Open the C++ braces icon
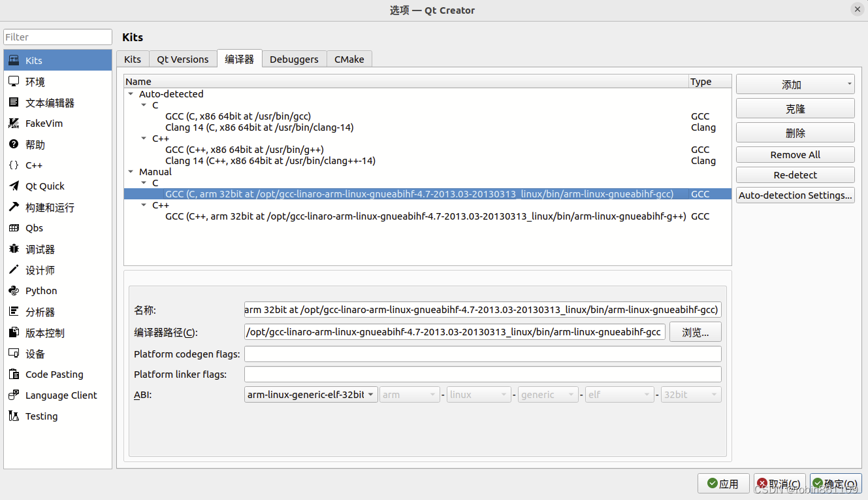This screenshot has height=500, width=868. [14, 165]
